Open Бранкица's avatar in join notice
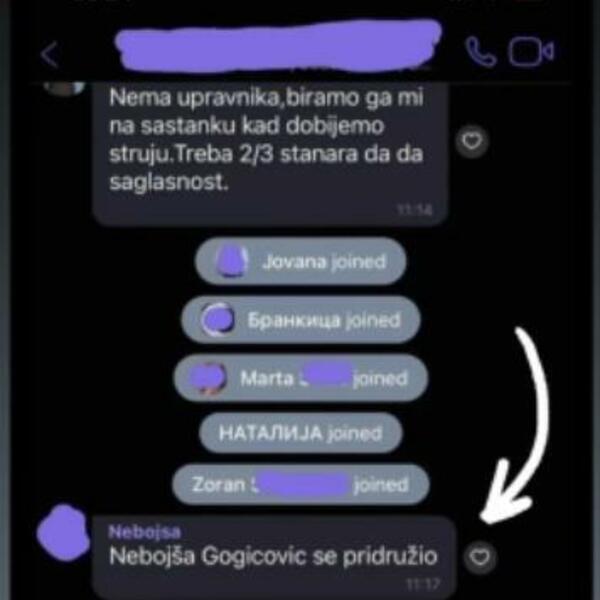 (x=217, y=320)
